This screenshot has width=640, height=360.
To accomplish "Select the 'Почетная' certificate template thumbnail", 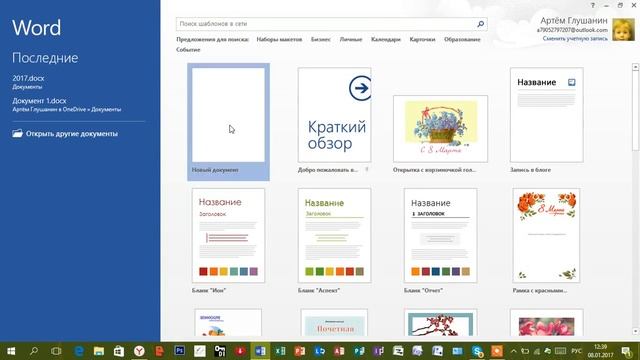I will click(x=334, y=323).
